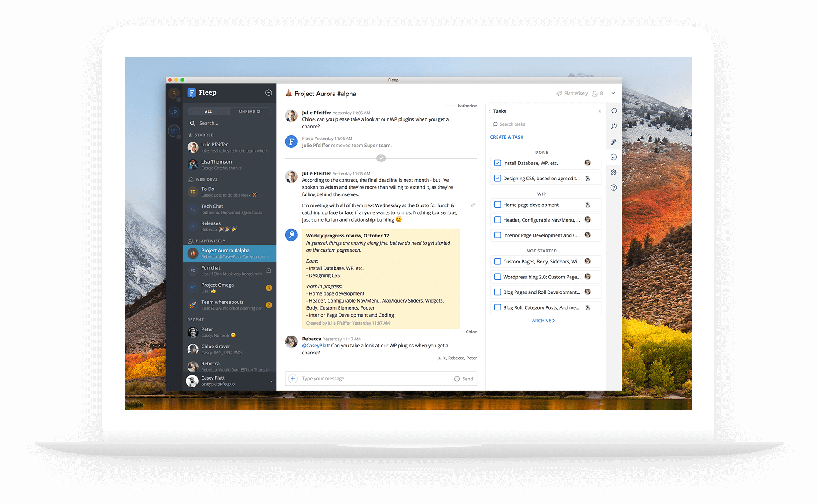Select the All conversations tab
This screenshot has width=817, height=504.
pyautogui.click(x=208, y=111)
